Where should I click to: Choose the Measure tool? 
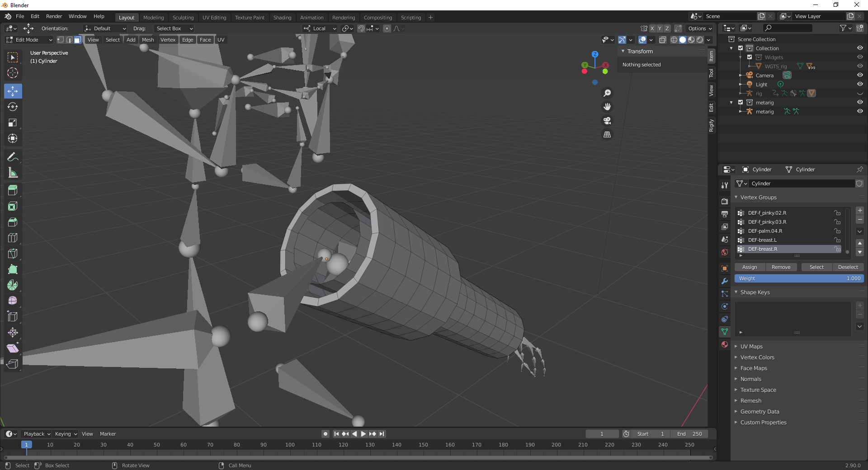[x=13, y=173]
